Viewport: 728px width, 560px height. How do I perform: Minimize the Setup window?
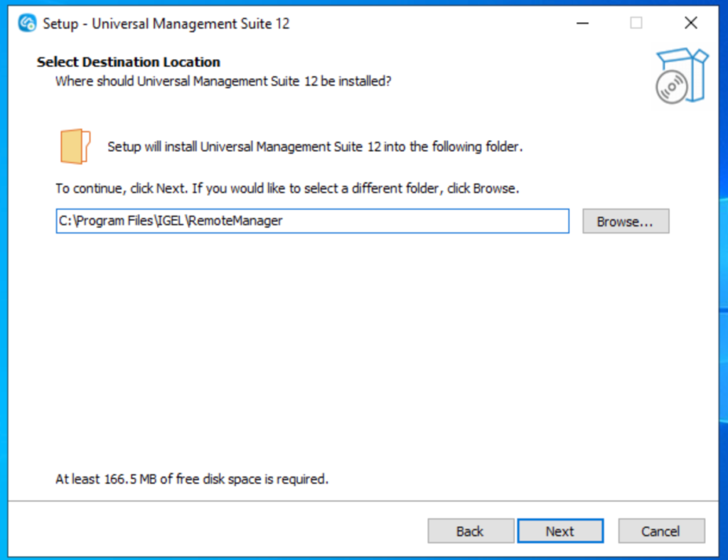(582, 23)
